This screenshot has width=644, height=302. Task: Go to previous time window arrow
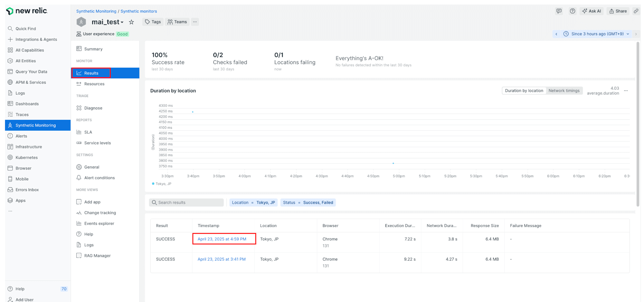click(x=556, y=34)
